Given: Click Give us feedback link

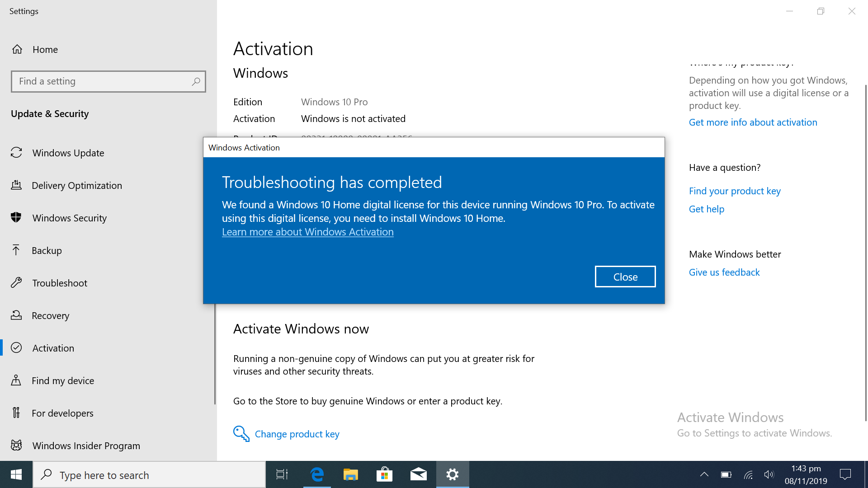Looking at the screenshot, I should 724,272.
